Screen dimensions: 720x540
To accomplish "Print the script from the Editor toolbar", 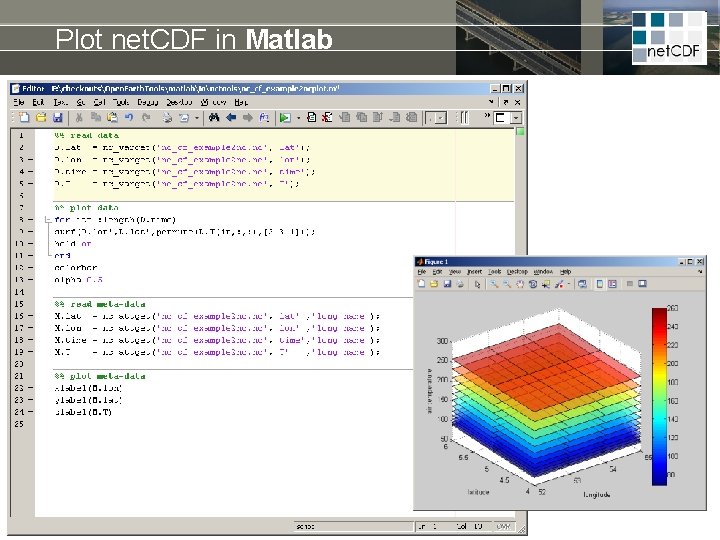I will pos(167,118).
